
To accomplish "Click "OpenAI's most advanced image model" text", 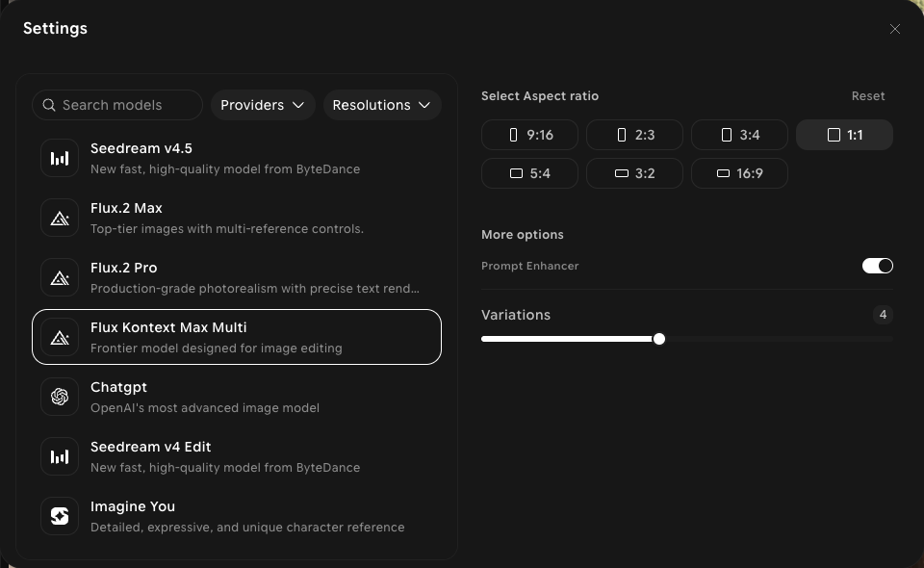I will [x=205, y=408].
